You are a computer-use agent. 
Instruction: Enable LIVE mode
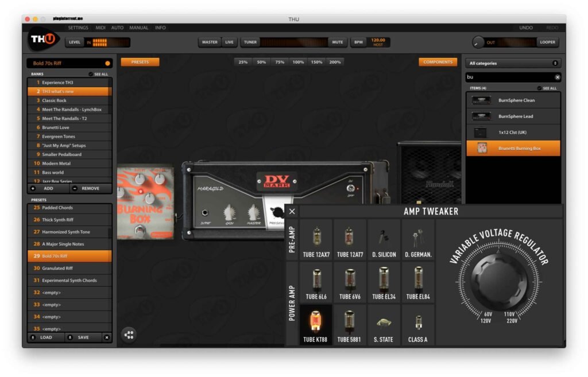coord(229,42)
